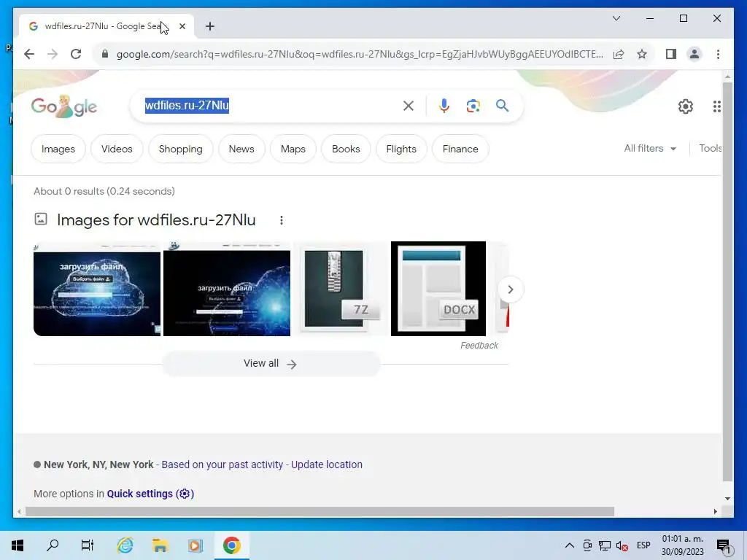Switch to News results tab
The height and width of the screenshot is (560, 747).
241,149
